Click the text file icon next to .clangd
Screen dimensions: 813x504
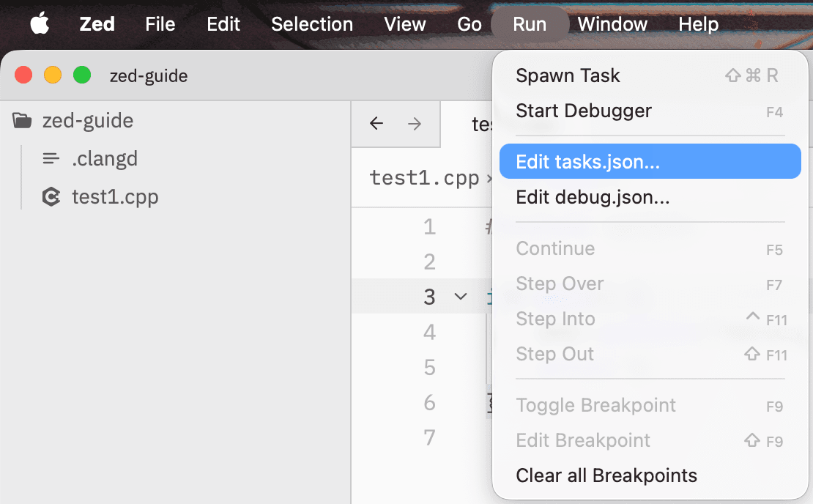pyautogui.click(x=50, y=158)
